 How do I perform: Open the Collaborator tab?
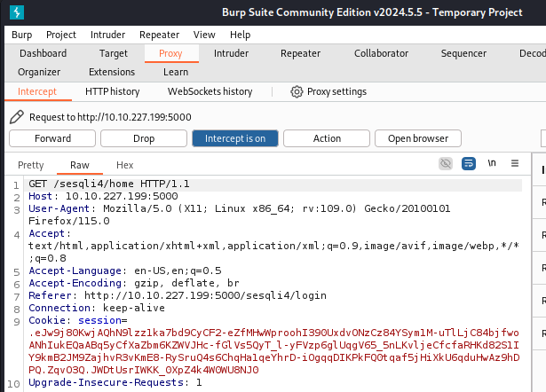click(381, 53)
